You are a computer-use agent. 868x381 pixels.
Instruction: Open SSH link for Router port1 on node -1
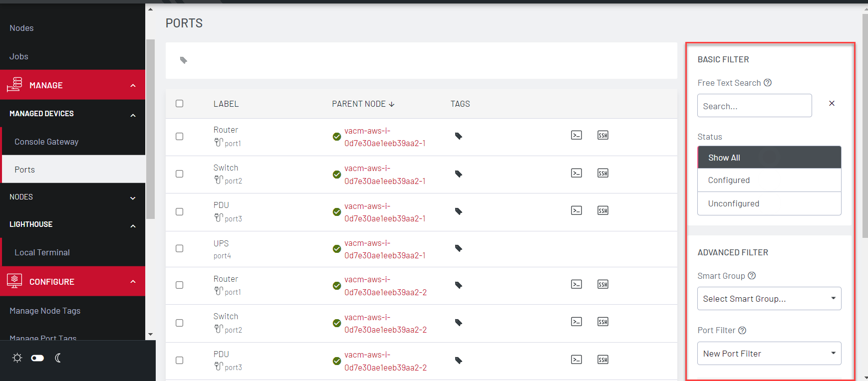coord(603,135)
